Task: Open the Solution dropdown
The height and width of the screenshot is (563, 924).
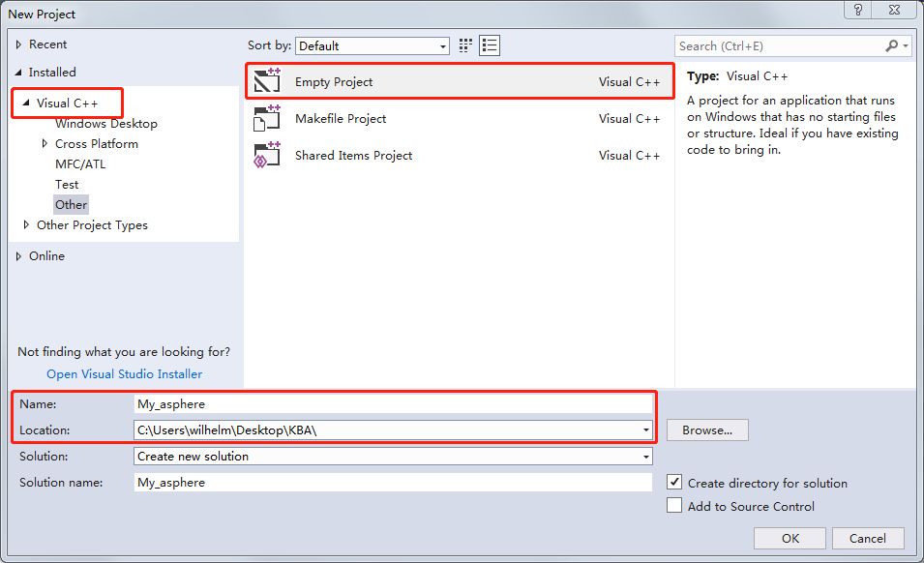Action: [645, 457]
